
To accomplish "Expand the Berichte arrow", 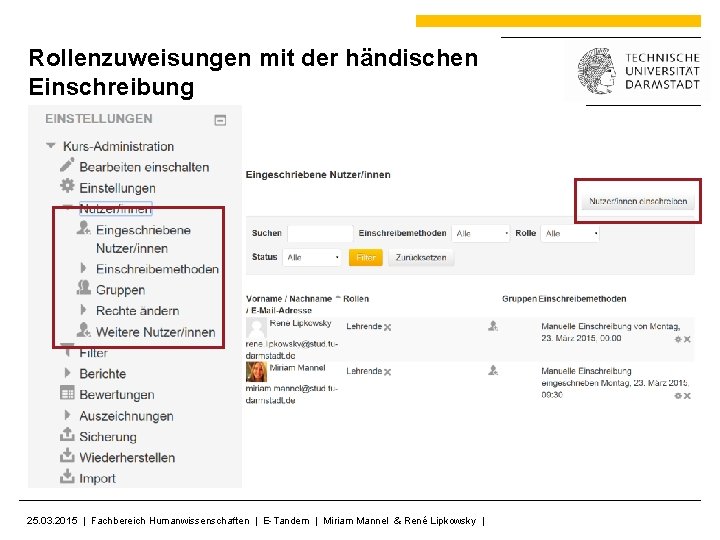I will [x=68, y=372].
